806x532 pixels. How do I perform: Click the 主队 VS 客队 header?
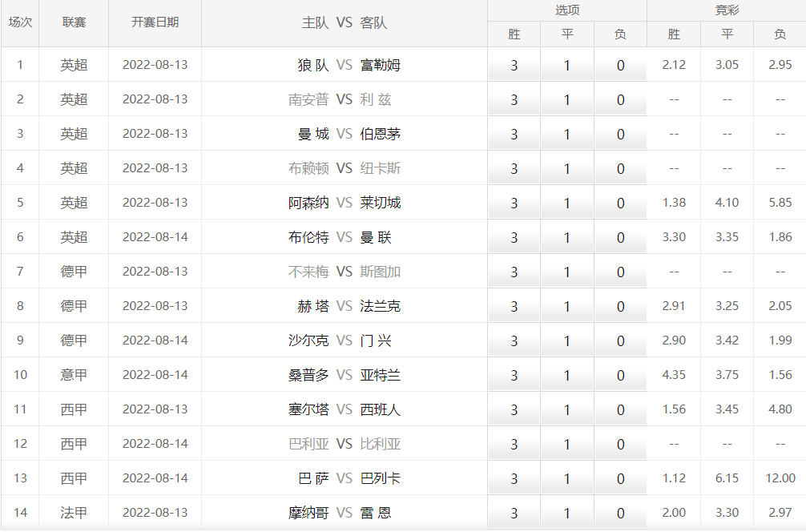click(345, 22)
